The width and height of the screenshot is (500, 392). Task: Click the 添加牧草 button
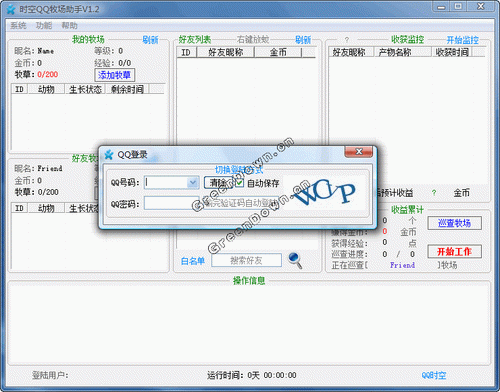[x=115, y=75]
